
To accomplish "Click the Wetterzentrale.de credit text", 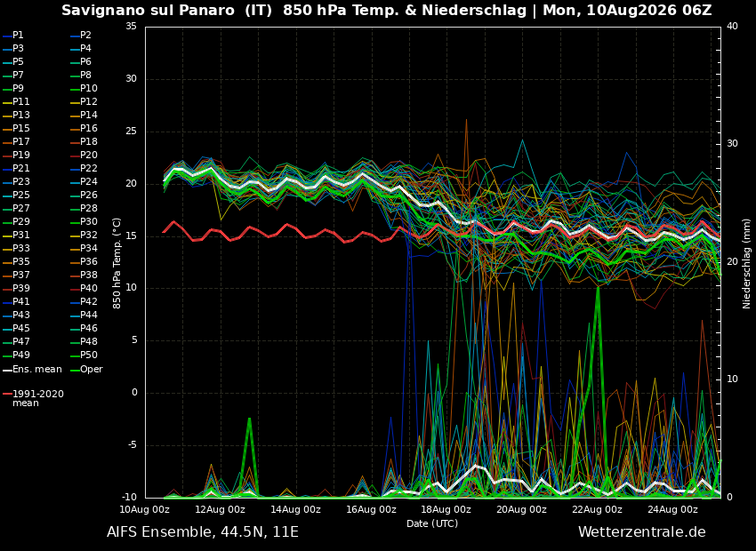I will pyautogui.click(x=642, y=532).
